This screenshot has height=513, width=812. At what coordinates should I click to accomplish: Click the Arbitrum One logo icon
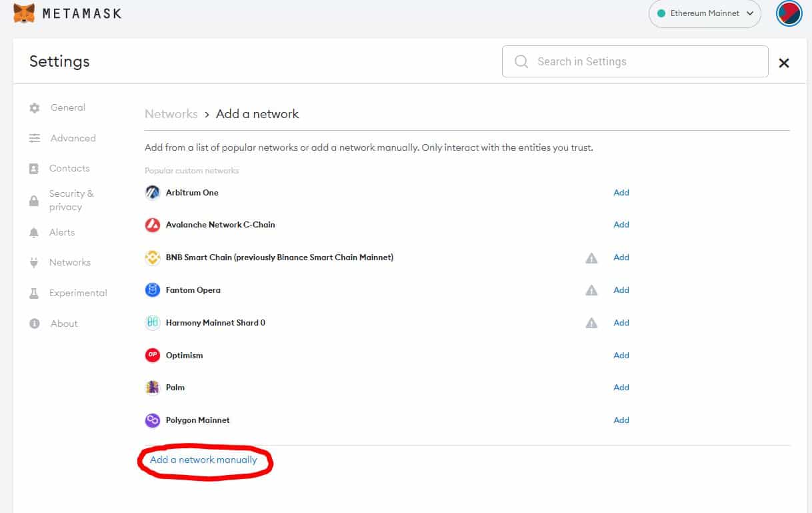coord(153,193)
